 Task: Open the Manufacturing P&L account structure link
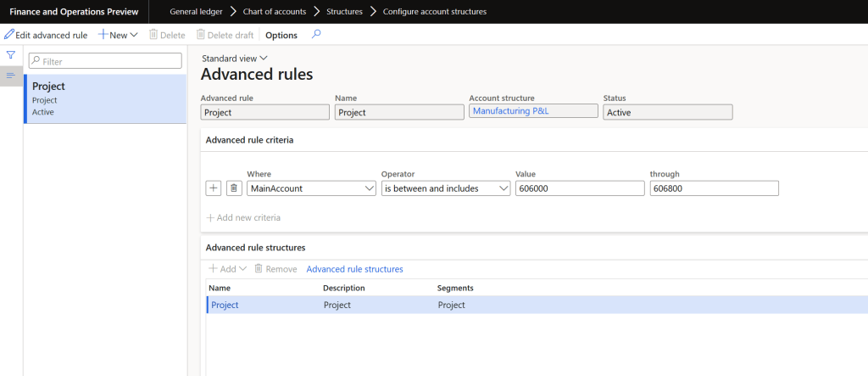[x=510, y=111]
